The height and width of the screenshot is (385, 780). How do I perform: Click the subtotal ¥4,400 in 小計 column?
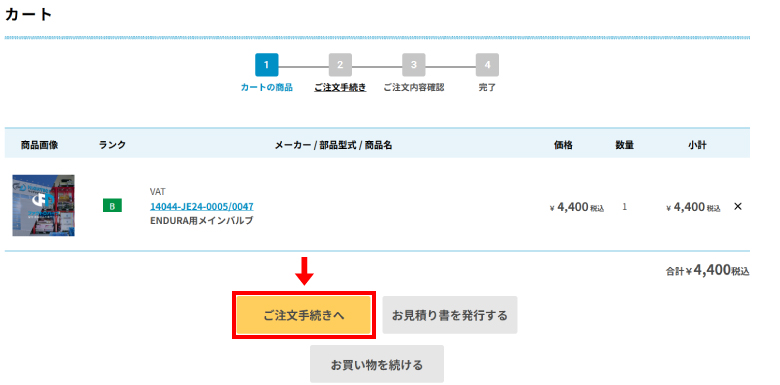click(x=693, y=207)
